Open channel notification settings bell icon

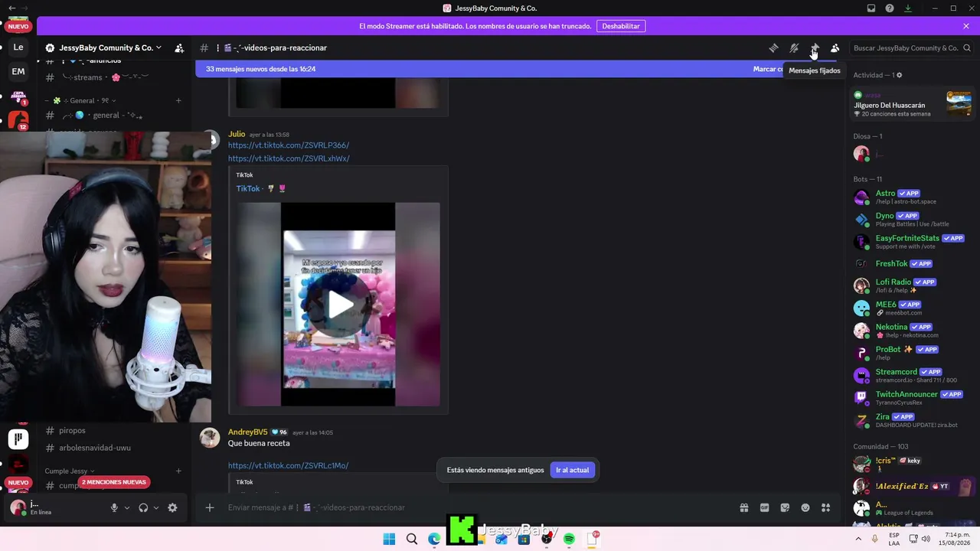(x=794, y=47)
